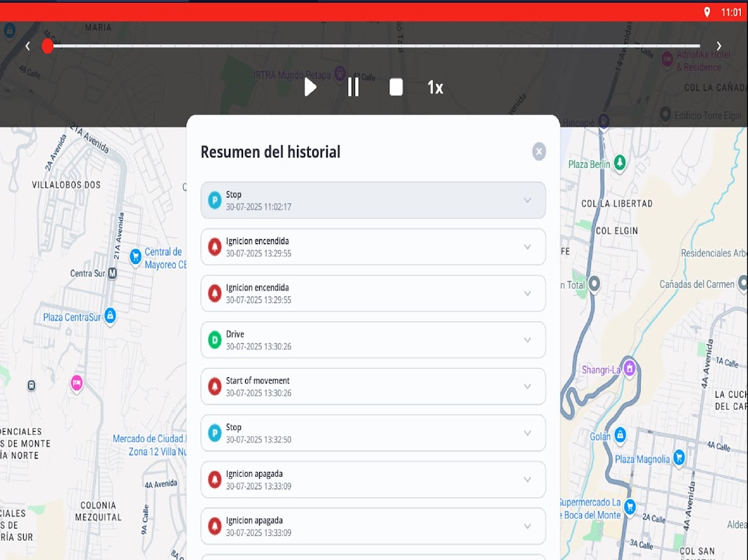748x560 pixels.
Task: Click the COLONIA MEZQUITAL map label
Action: pyautogui.click(x=98, y=512)
